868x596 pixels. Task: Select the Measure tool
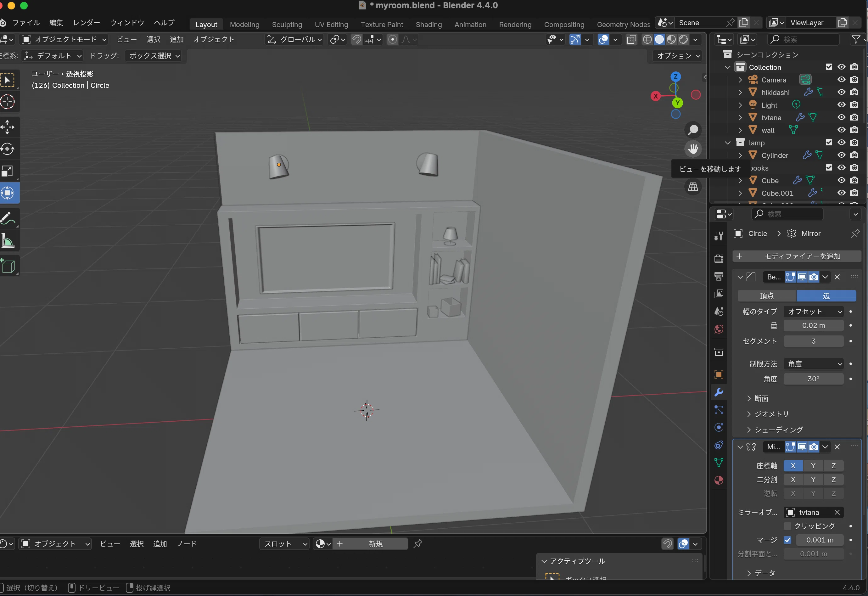tap(8, 240)
